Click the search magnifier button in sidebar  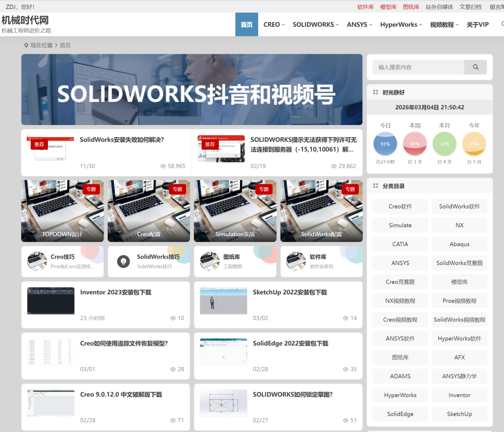click(476, 67)
